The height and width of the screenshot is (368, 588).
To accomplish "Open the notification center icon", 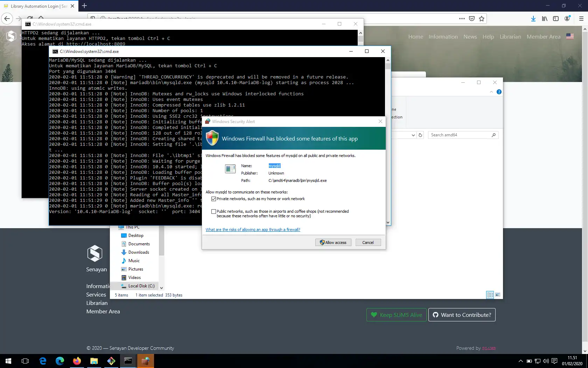I will click(x=554, y=361).
